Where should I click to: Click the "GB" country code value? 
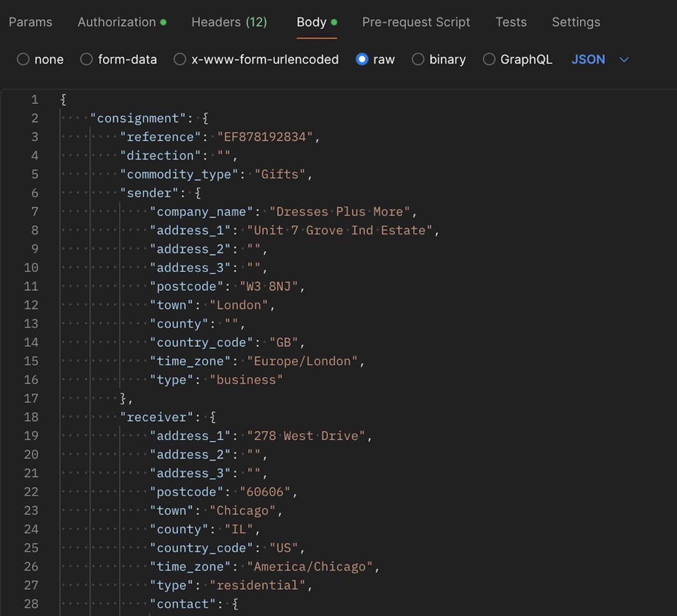coord(284,343)
